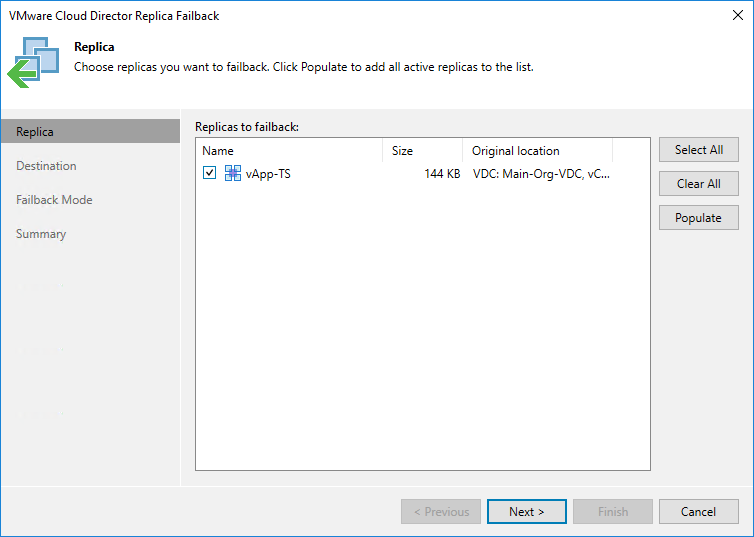
Task: Open the Failback Mode wizard step
Action: coord(54,200)
